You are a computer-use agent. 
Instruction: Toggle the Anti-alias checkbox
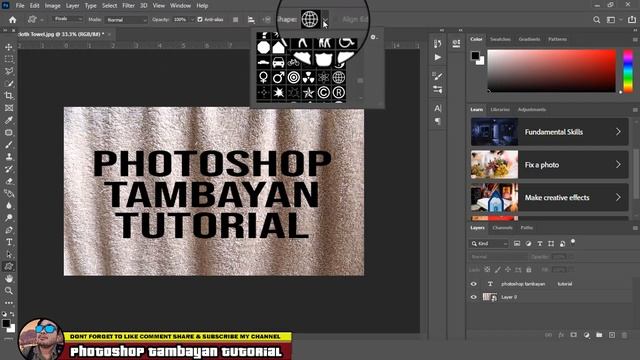click(x=200, y=20)
